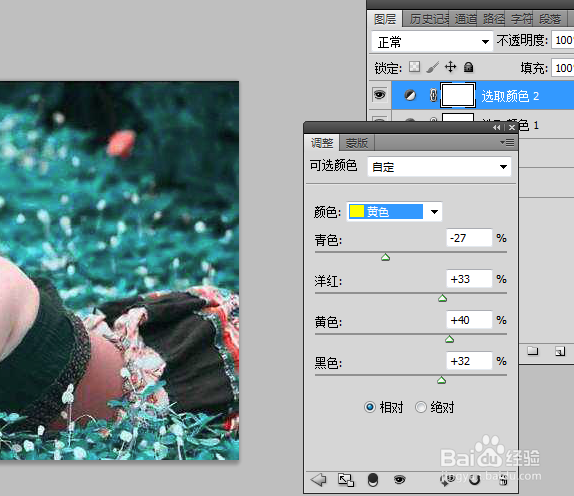Image resolution: width=574 pixels, height=496 pixels.
Task: Switch to the 图层 tab
Action: click(385, 19)
